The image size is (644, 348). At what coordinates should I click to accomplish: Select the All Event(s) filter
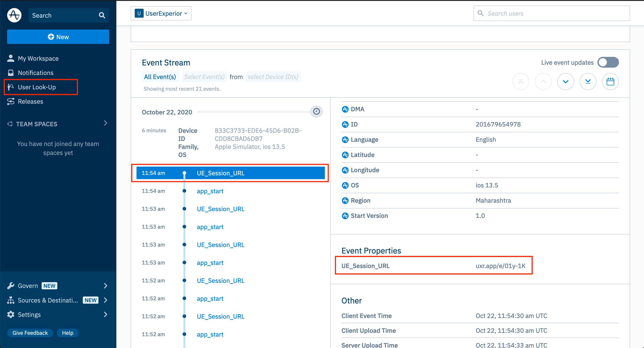[160, 77]
